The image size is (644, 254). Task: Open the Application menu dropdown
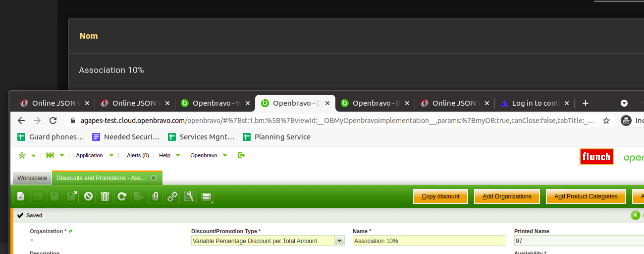pyautogui.click(x=94, y=155)
